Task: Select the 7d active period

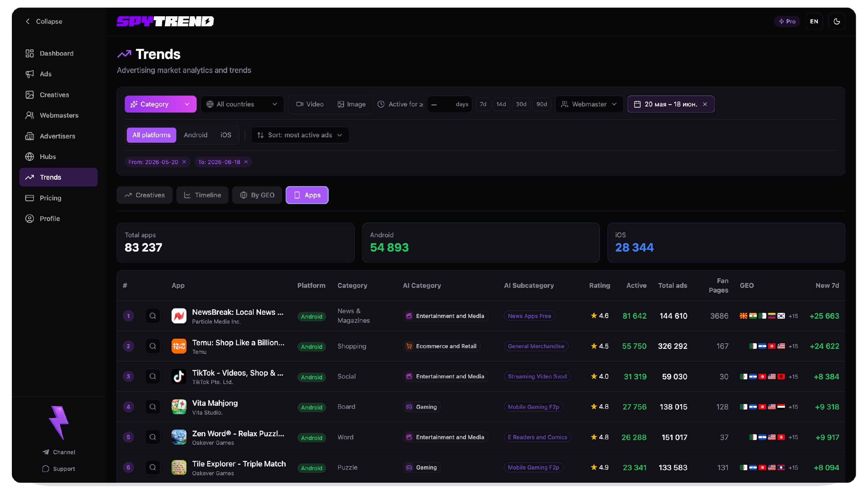Action: pos(483,104)
